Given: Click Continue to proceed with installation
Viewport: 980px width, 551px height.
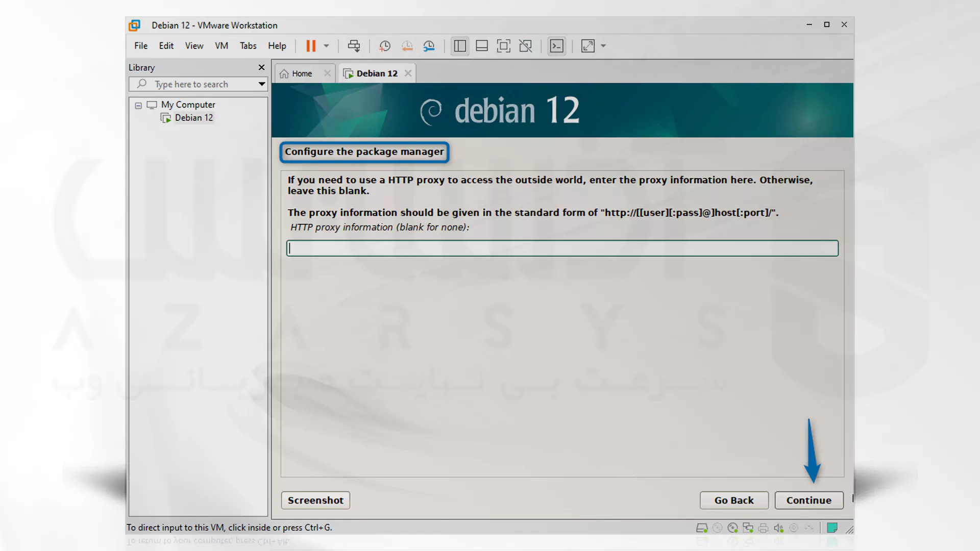Looking at the screenshot, I should [809, 500].
